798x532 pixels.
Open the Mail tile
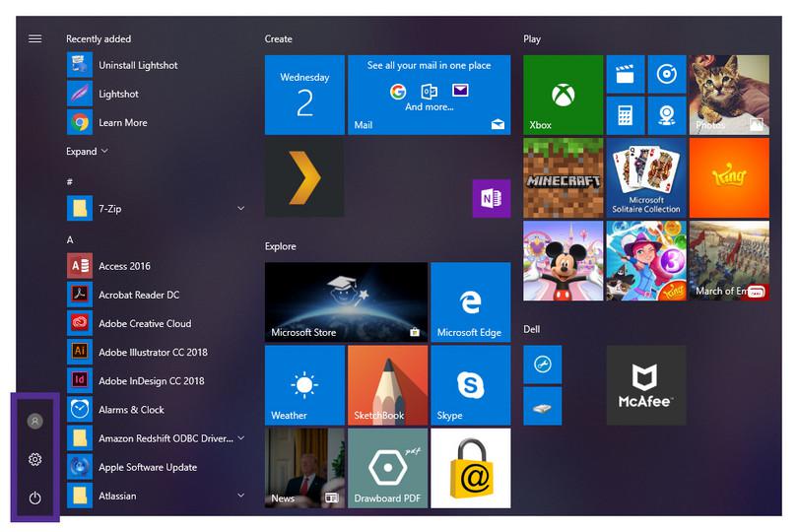429,95
